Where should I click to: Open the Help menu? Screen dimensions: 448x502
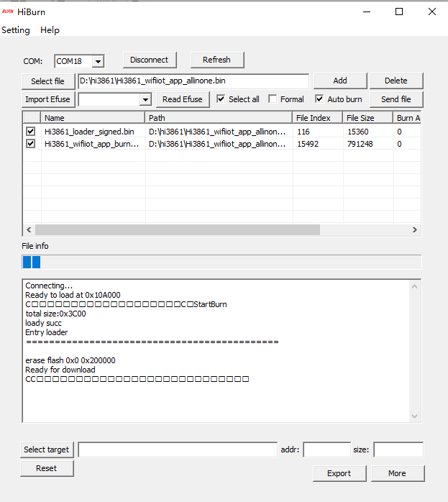click(50, 30)
